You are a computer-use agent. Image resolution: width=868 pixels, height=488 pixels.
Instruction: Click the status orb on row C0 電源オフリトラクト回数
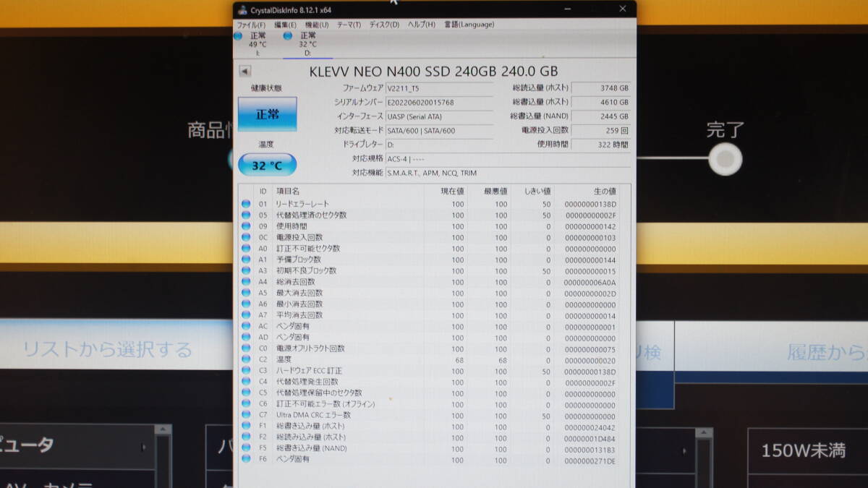coord(246,348)
